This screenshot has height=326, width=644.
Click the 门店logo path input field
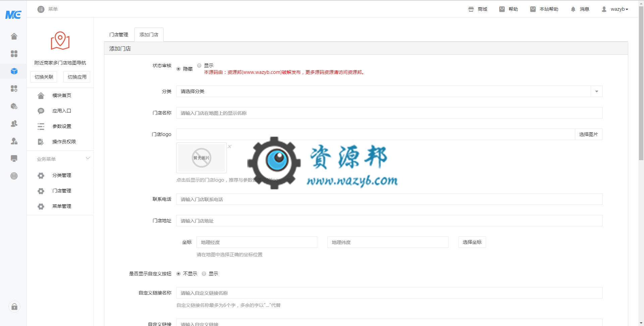[376, 134]
